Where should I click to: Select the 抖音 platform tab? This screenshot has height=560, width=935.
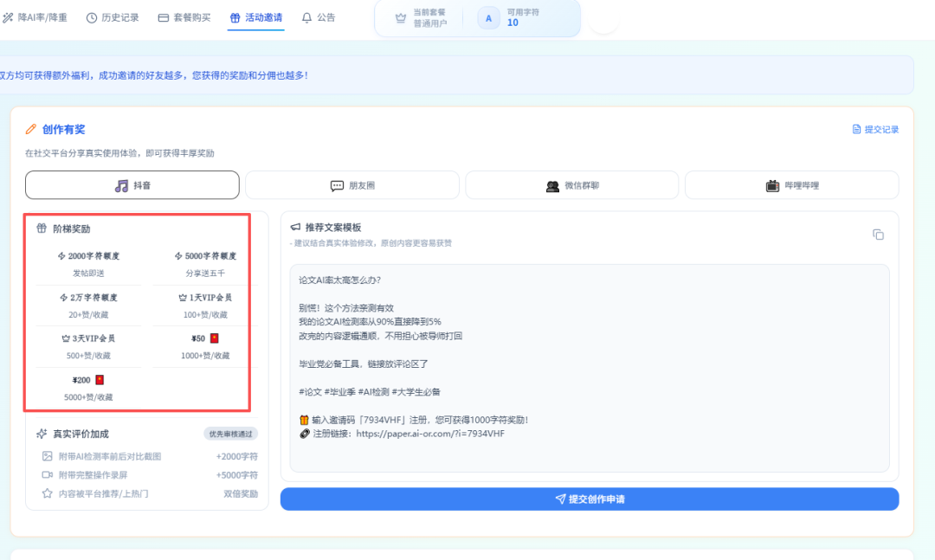pyautogui.click(x=132, y=185)
